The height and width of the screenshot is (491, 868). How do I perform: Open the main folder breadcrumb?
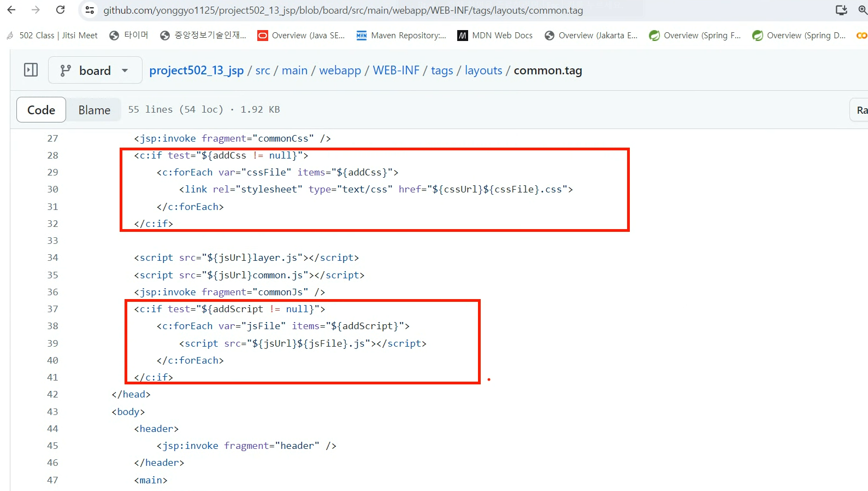(294, 71)
